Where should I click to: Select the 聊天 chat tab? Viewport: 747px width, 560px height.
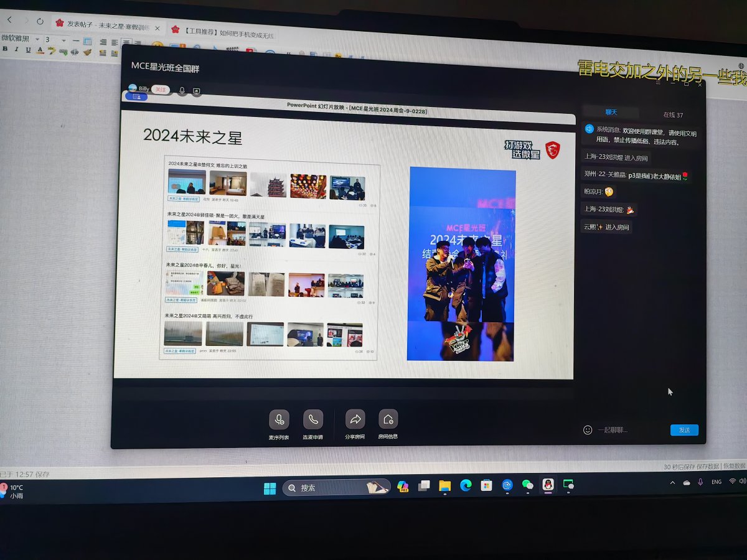(x=611, y=113)
